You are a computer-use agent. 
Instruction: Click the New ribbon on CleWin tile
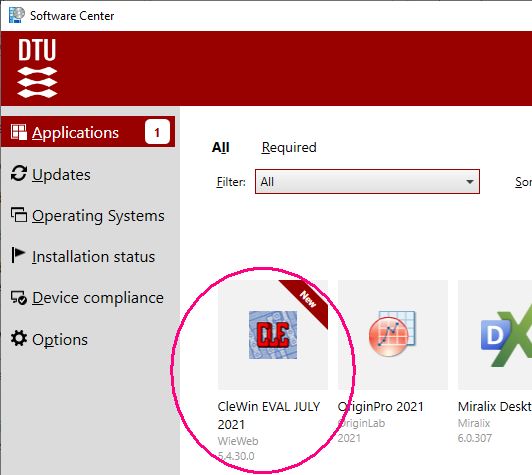pyautogui.click(x=307, y=300)
